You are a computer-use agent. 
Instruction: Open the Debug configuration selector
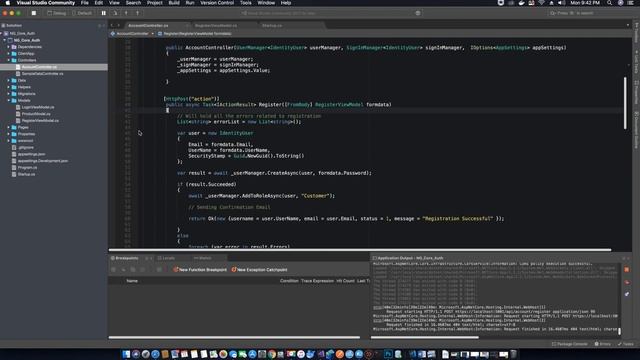coord(57,13)
